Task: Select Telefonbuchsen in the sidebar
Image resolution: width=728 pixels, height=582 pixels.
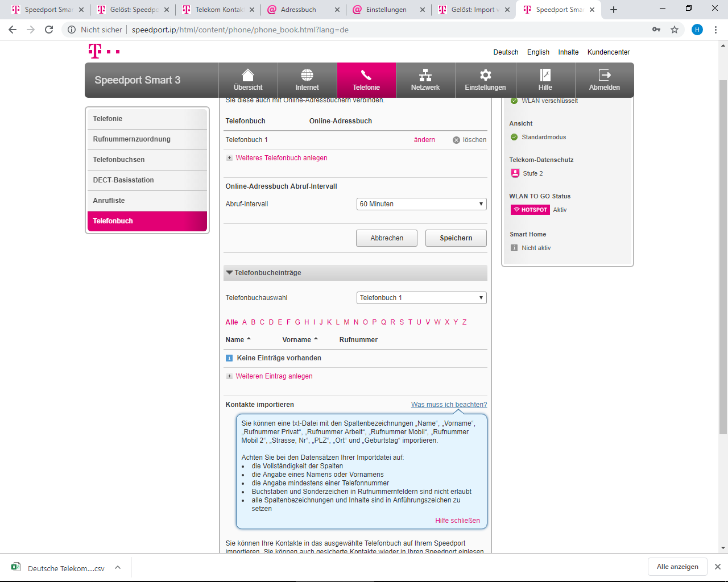Action: [x=147, y=160]
